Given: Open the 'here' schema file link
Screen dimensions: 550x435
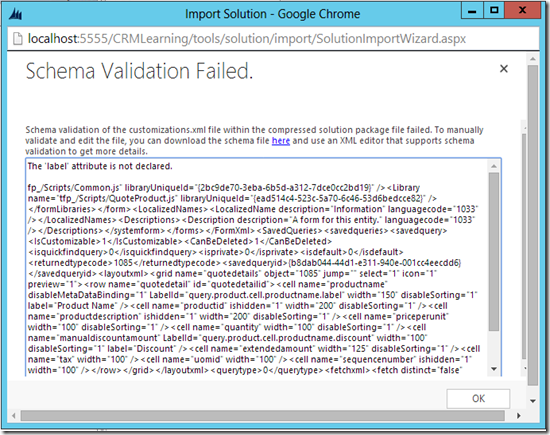Looking at the screenshot, I should point(281,141).
